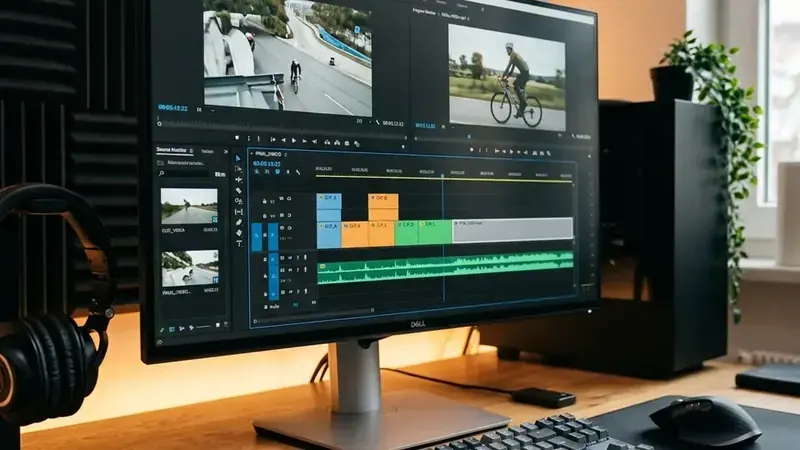Open the timeline sequence panel menu
This screenshot has height=450, width=800.
286,155
